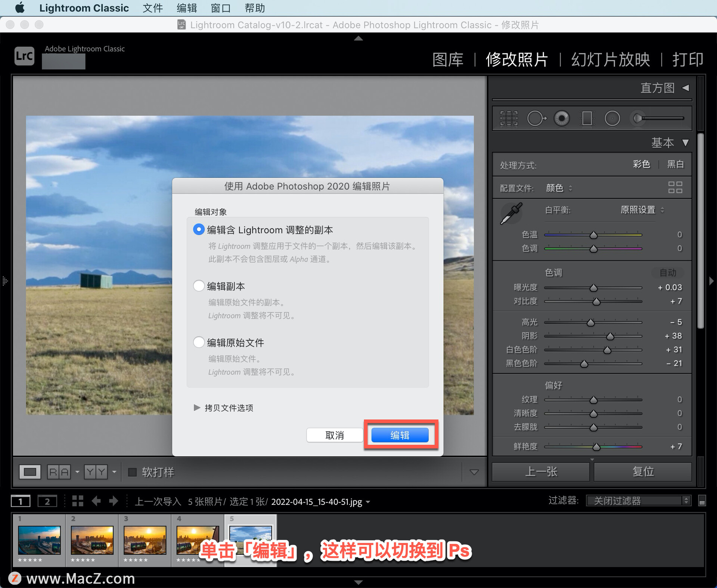Viewport: 717px width, 588px height.
Task: Click the Lrc logo icon
Action: (x=24, y=56)
